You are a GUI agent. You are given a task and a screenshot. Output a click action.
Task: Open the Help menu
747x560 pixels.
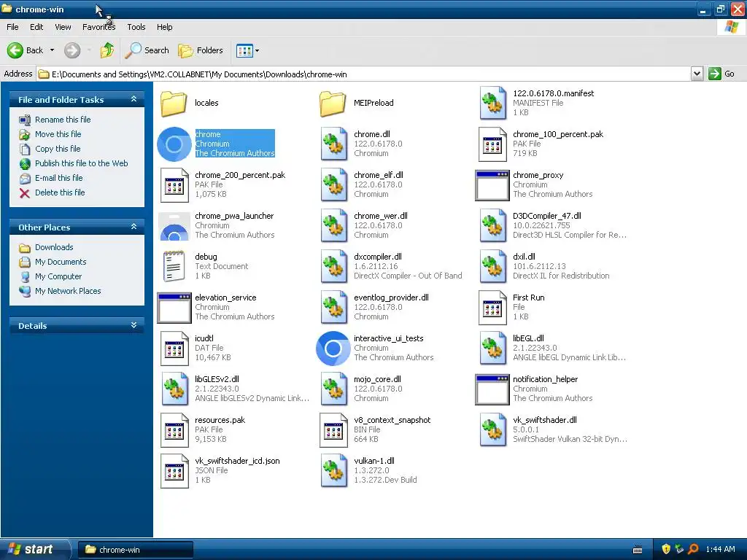tap(164, 27)
